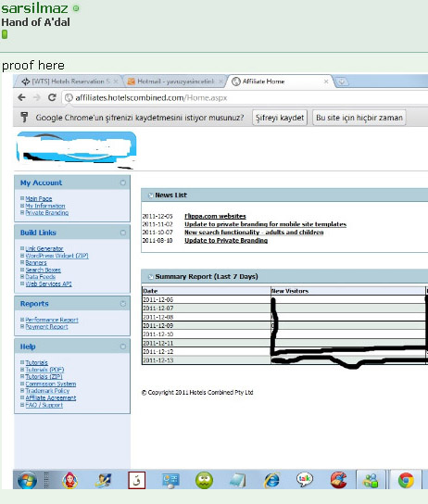Viewport: 428px width, 504px height.
Task: Close the Affiliate Home tab
Action: (326, 82)
